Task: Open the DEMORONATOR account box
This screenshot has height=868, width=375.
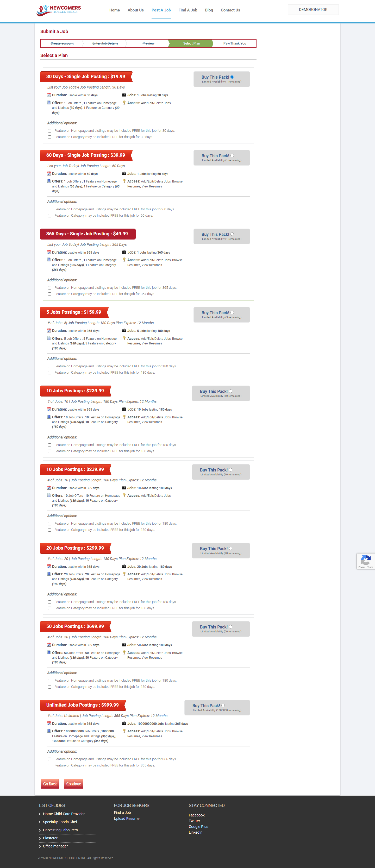Action: [313, 10]
